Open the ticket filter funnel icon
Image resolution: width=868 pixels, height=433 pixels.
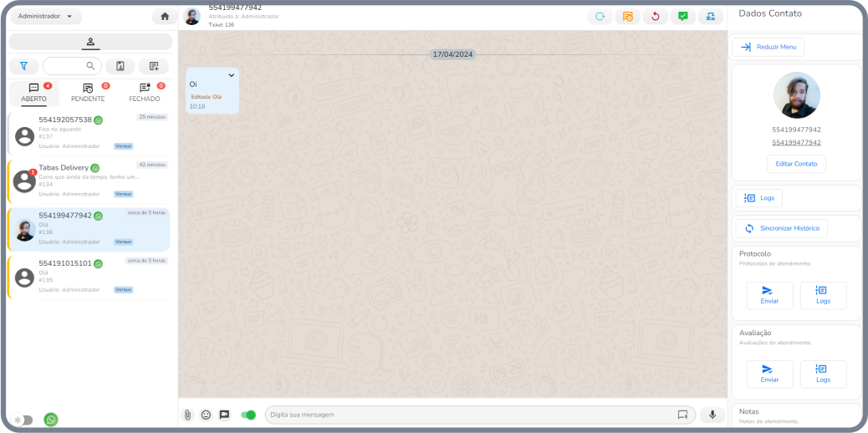pyautogui.click(x=23, y=66)
